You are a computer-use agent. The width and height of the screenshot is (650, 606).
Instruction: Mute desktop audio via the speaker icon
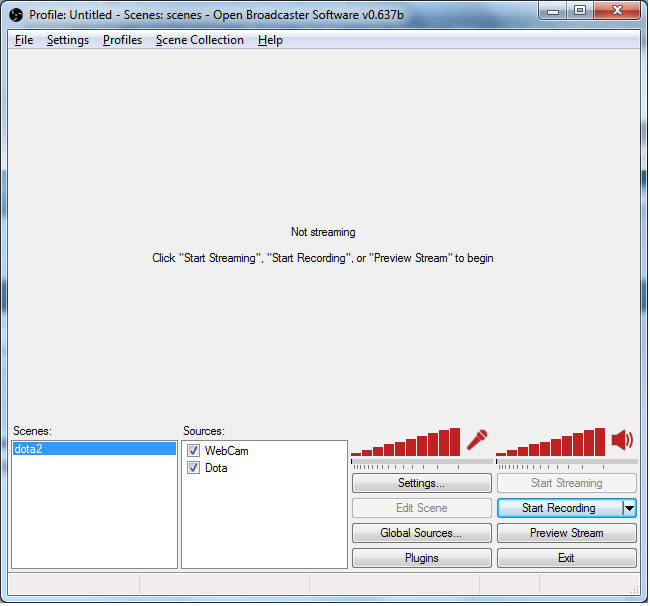coord(623,440)
